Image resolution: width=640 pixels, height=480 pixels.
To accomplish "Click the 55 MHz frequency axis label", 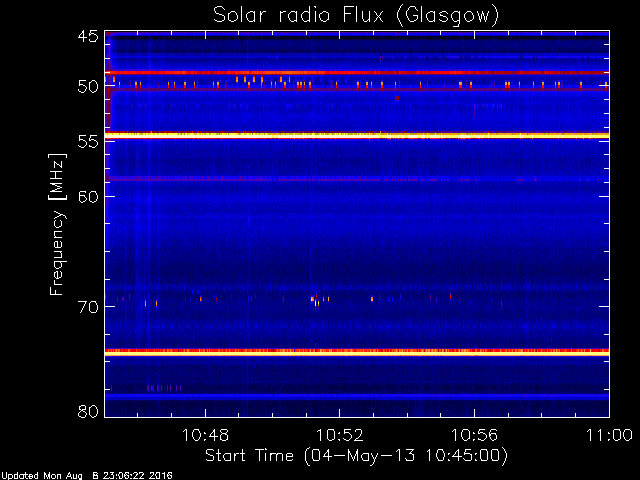I will 88,142.
